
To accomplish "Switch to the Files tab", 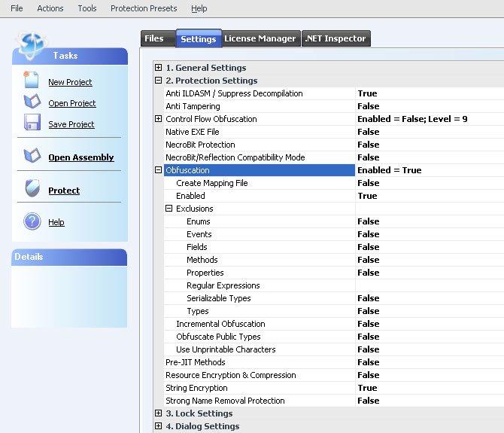I will 158,38.
